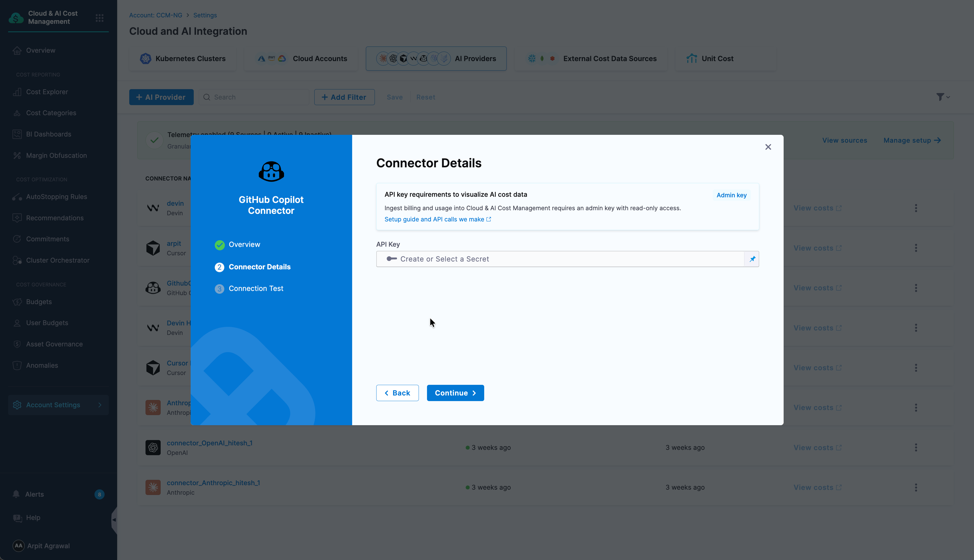Open Alerts bell icon
974x560 pixels.
[x=16, y=494]
